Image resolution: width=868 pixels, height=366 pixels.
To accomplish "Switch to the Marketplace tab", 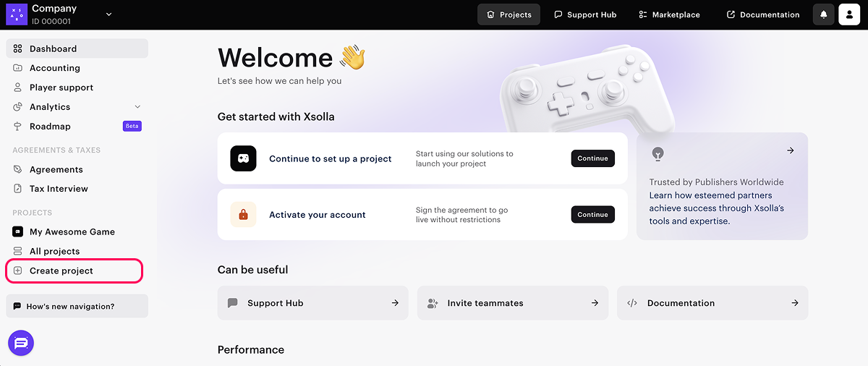I will point(669,14).
